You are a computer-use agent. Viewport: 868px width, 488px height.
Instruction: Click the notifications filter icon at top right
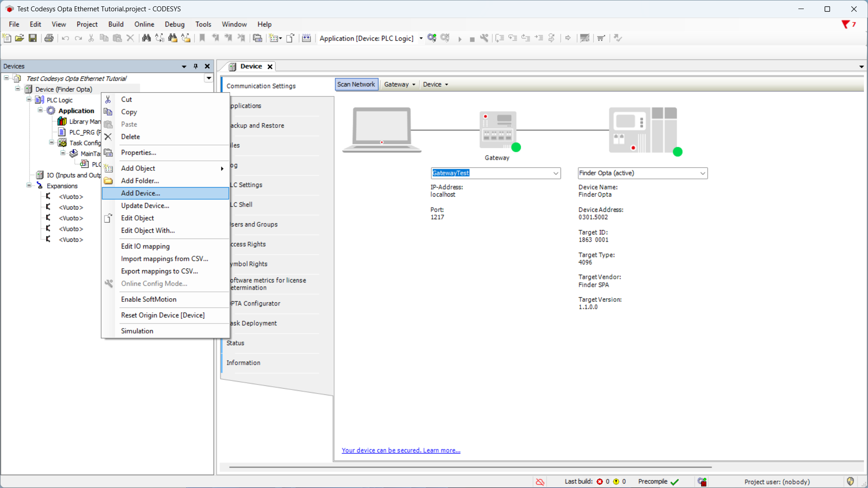coord(845,24)
